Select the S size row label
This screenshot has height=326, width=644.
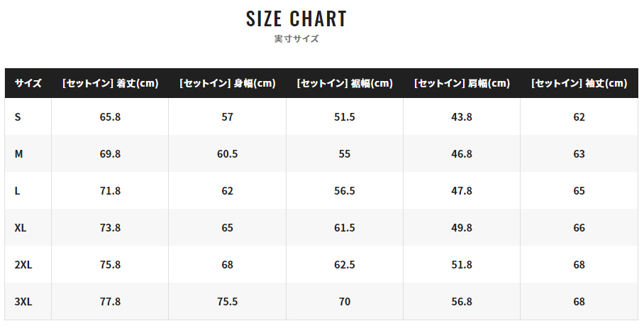click(x=17, y=116)
